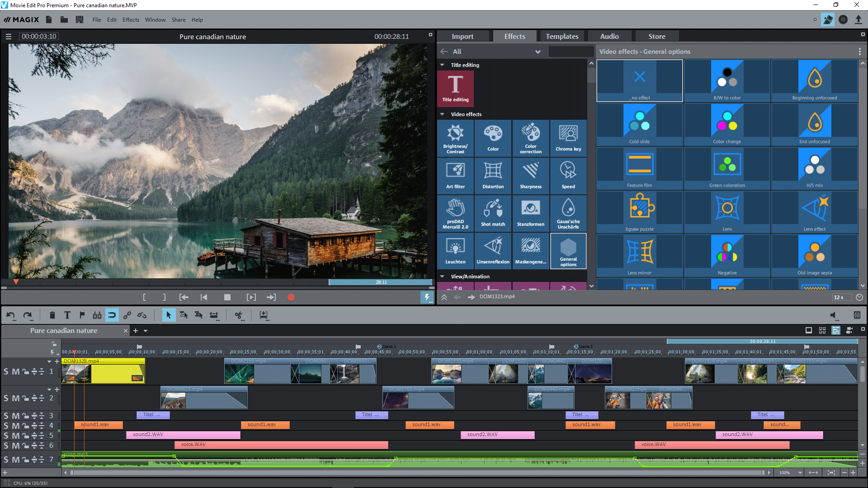
Task: Delete selected object with trash icon
Action: (52, 315)
